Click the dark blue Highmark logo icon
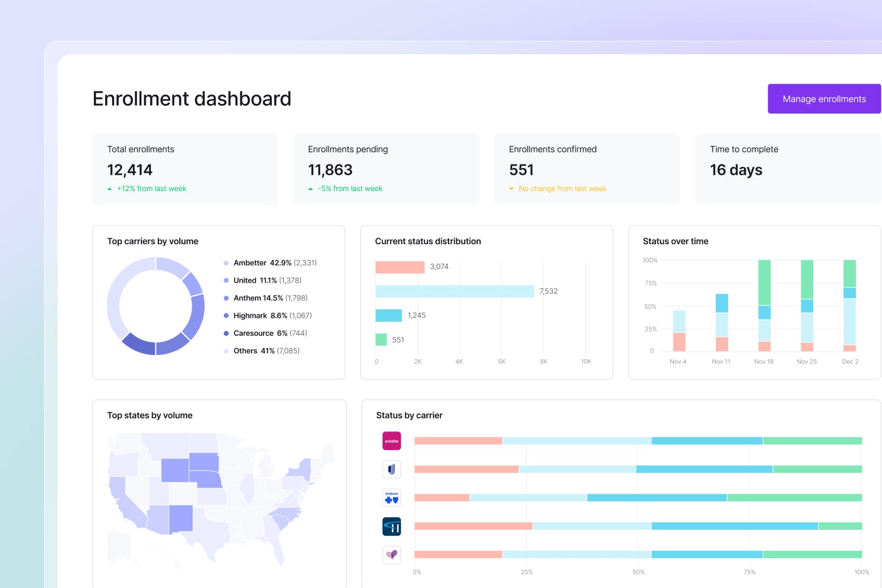 pos(392,526)
